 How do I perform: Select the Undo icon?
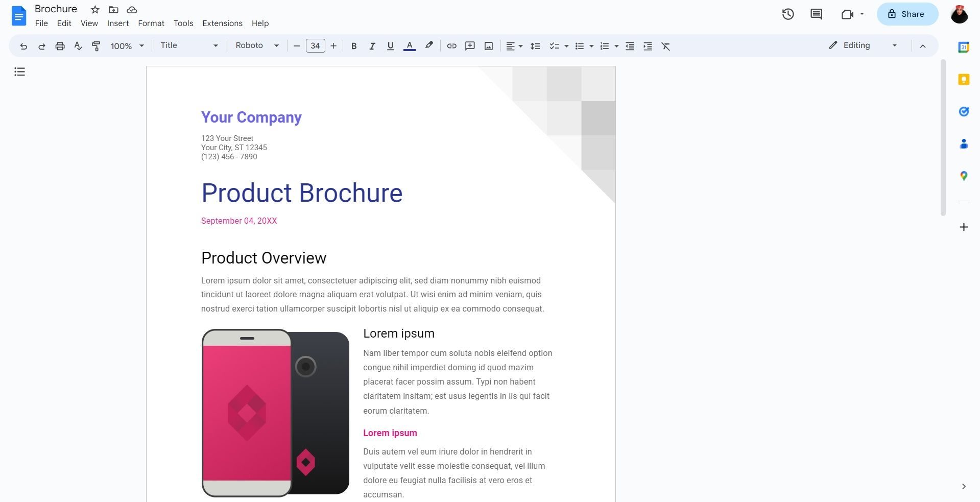coord(23,46)
